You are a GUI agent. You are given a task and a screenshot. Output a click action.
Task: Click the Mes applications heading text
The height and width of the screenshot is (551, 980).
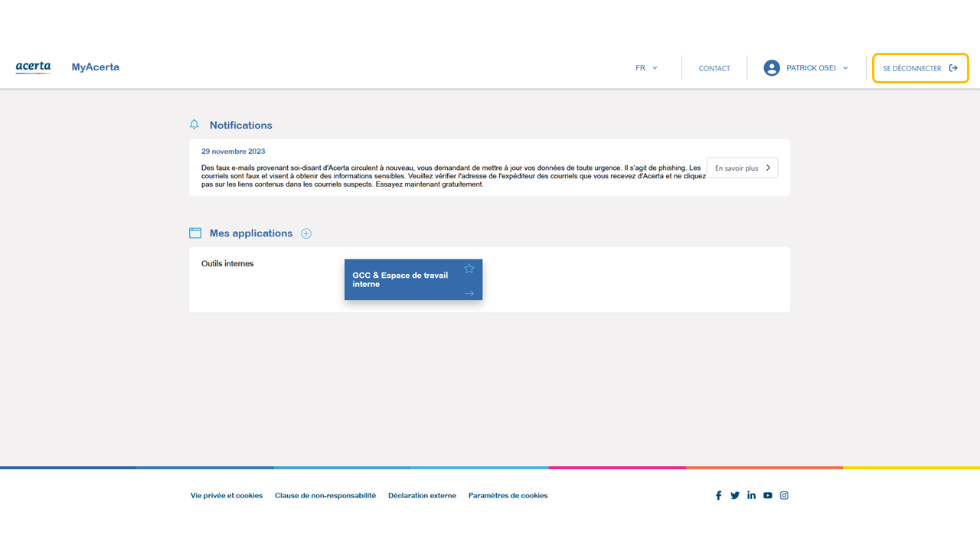pyautogui.click(x=251, y=233)
